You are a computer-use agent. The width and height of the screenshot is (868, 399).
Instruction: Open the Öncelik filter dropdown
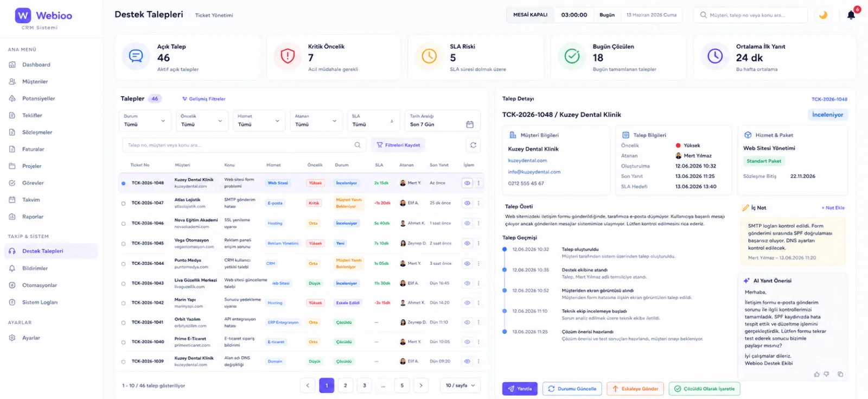point(202,121)
